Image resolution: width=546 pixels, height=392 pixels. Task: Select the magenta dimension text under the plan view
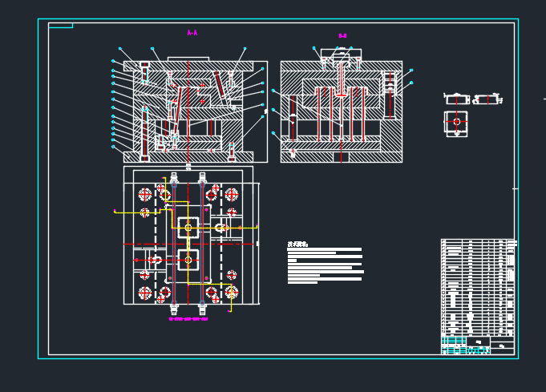(188, 318)
